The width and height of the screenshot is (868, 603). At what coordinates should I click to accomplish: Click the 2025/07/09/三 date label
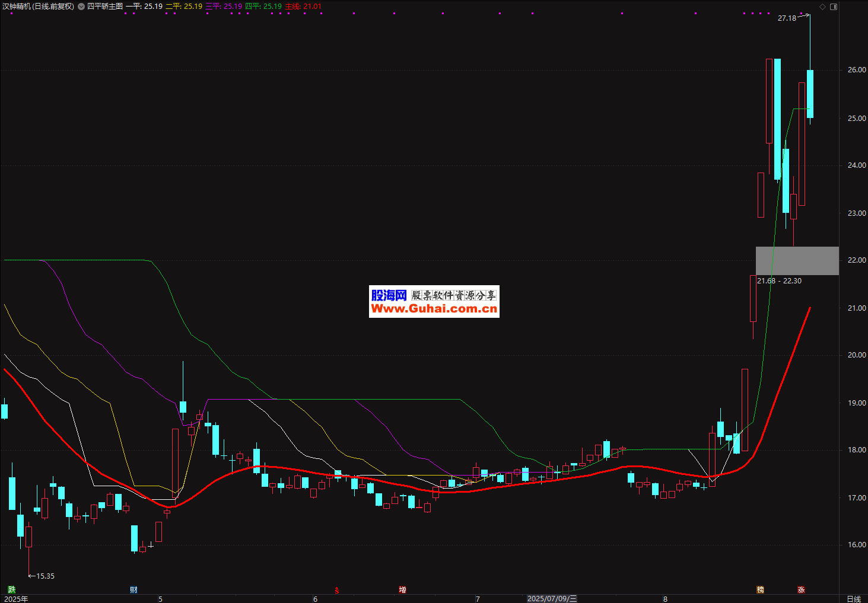[x=552, y=599]
